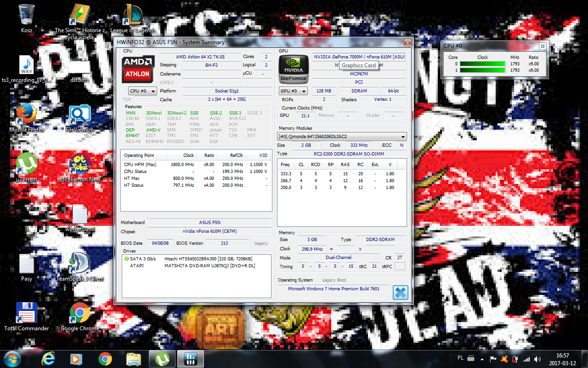The height and width of the screenshot is (368, 588).
Task: Open the taskbar clock showing 16:57
Action: [563, 359]
